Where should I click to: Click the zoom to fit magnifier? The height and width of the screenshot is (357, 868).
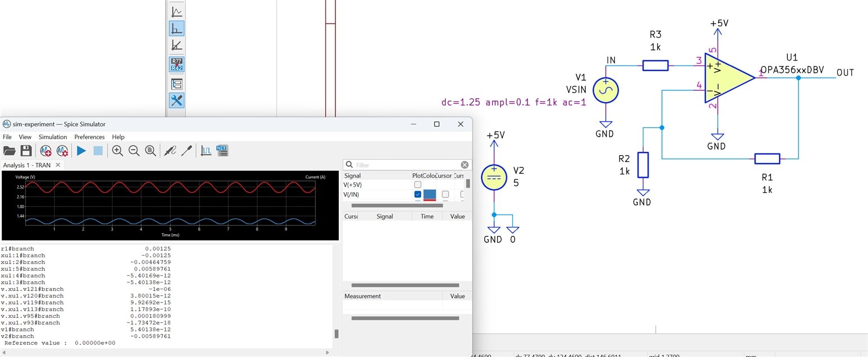[151, 151]
